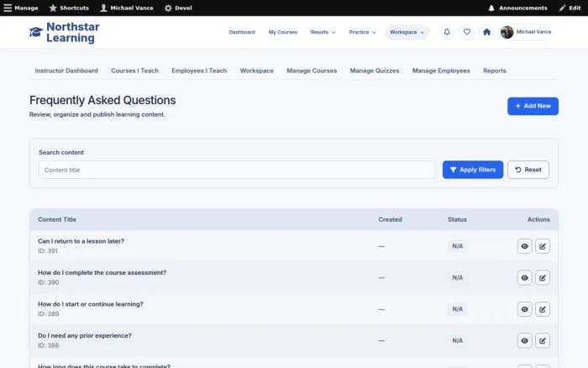This screenshot has width=588, height=368.
Task: Click the "ID: 391" text
Action: (x=48, y=251)
